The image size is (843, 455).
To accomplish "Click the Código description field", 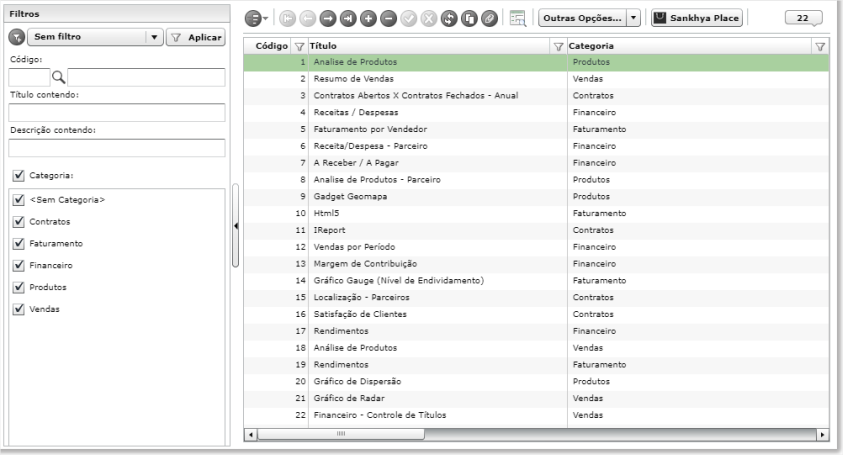I will (146, 77).
